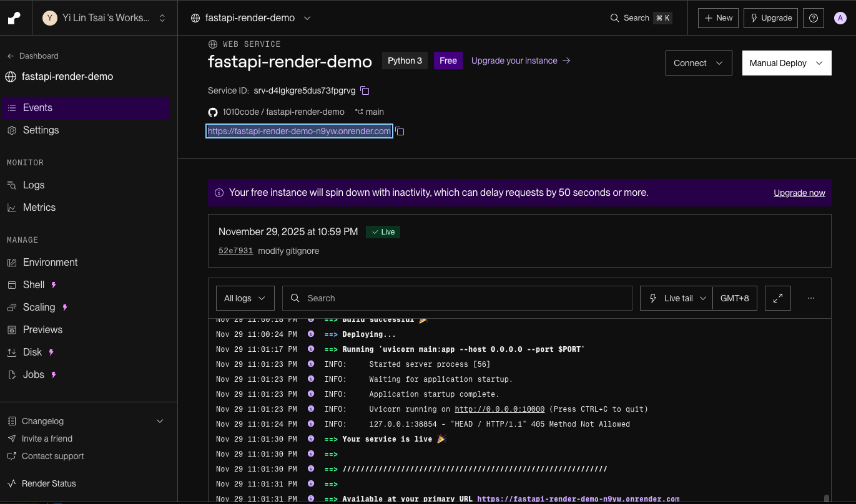
Task: Open the help question mark icon
Action: click(x=813, y=18)
